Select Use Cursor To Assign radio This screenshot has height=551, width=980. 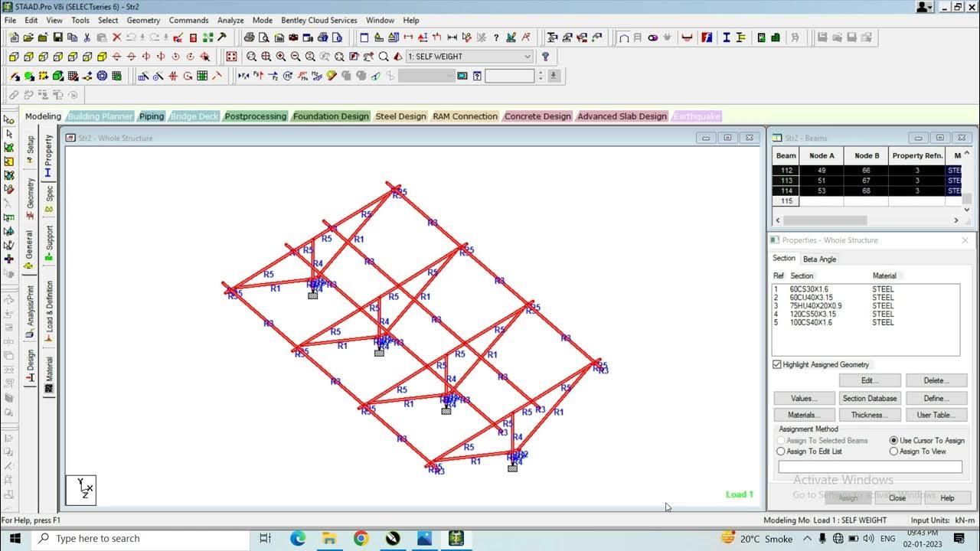(893, 440)
